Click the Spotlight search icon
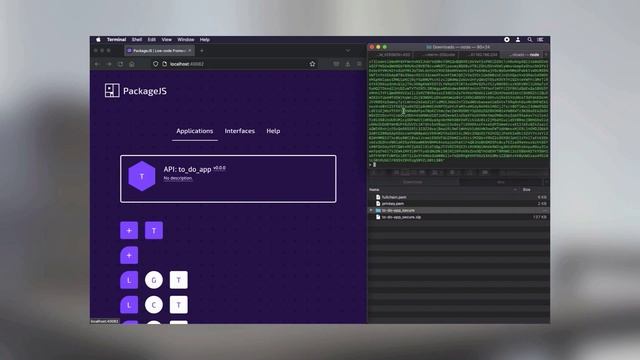640x360 pixels. (529, 40)
